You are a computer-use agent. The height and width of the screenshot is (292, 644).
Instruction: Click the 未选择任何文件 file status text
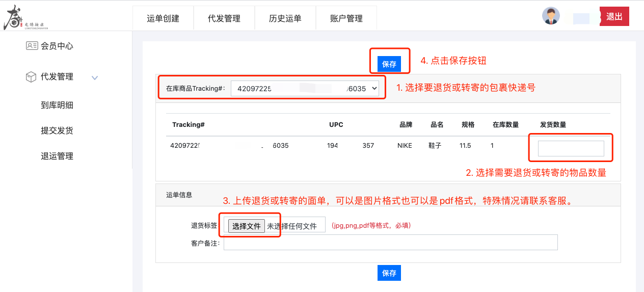[292, 226]
